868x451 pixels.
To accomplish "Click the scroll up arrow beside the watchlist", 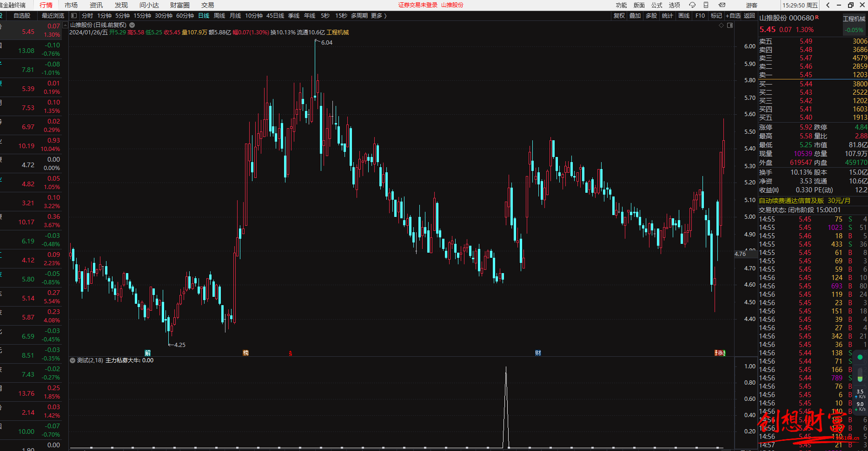I will 65,26.
